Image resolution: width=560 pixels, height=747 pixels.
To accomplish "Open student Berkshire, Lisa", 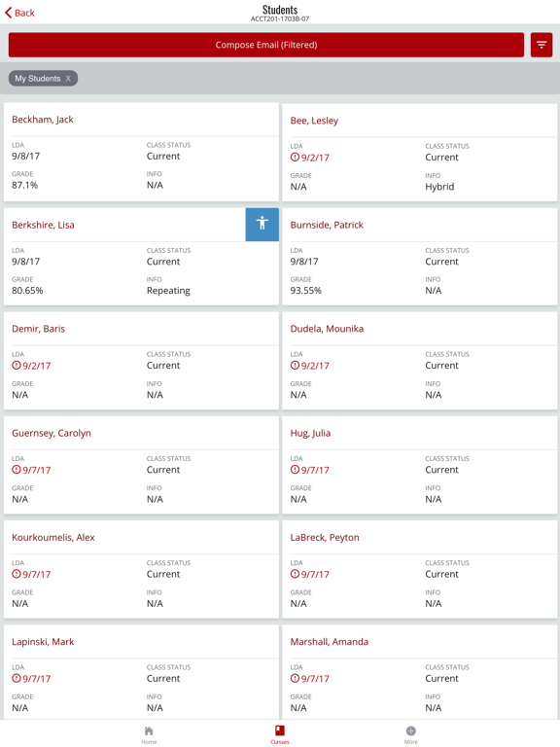I will 43,225.
